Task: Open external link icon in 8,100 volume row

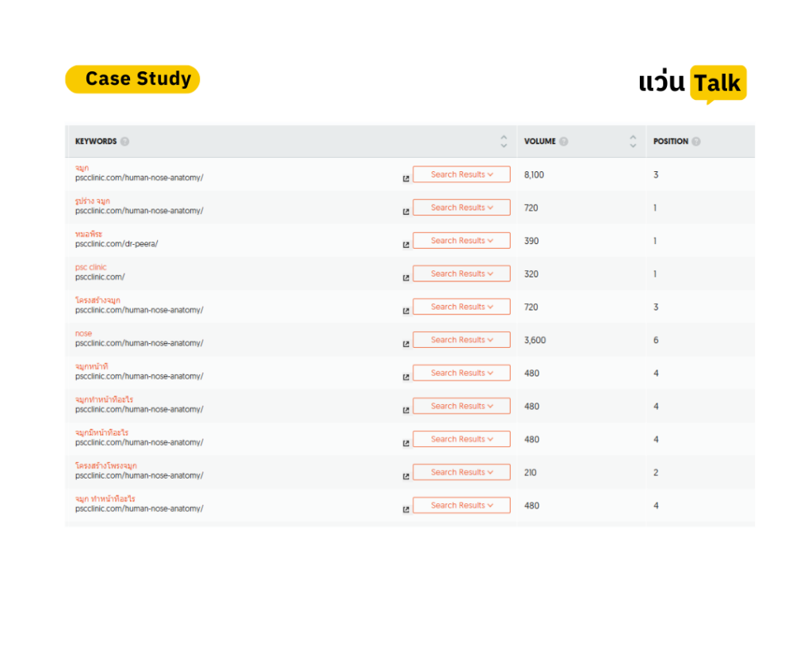Action: click(x=406, y=178)
